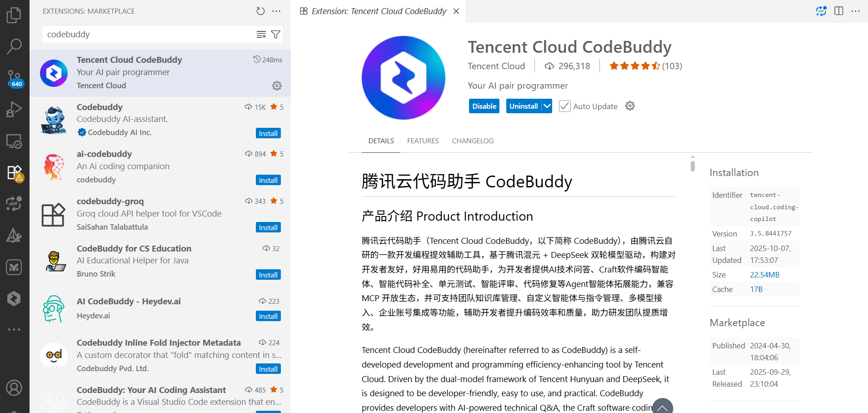Open the Run and Debug view
Viewport: 868px width, 413px height.
point(14,110)
